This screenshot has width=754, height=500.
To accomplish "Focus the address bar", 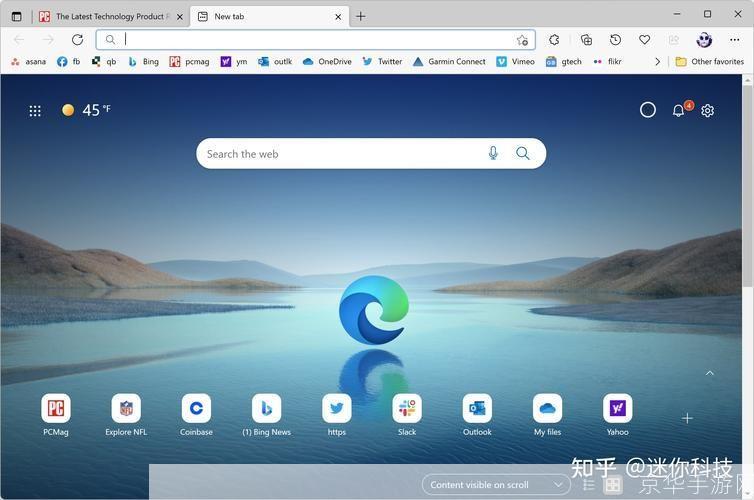I will click(315, 39).
